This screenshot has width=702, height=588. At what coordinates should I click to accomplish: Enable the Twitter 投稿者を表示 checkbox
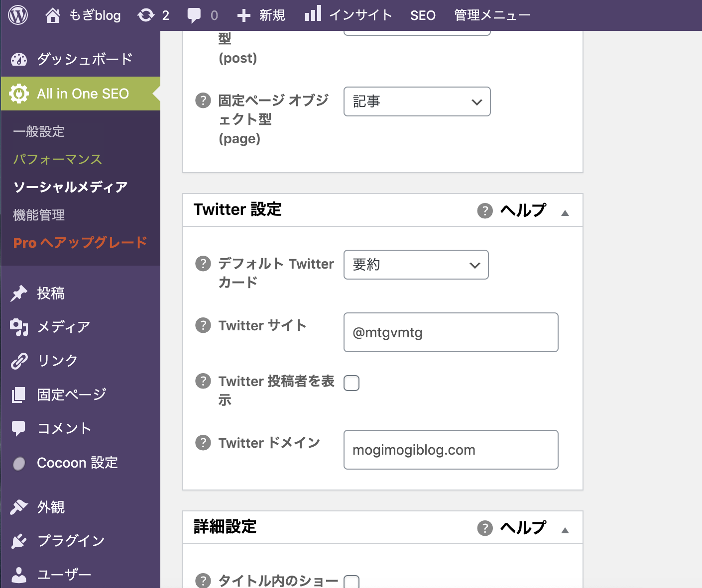(x=351, y=383)
